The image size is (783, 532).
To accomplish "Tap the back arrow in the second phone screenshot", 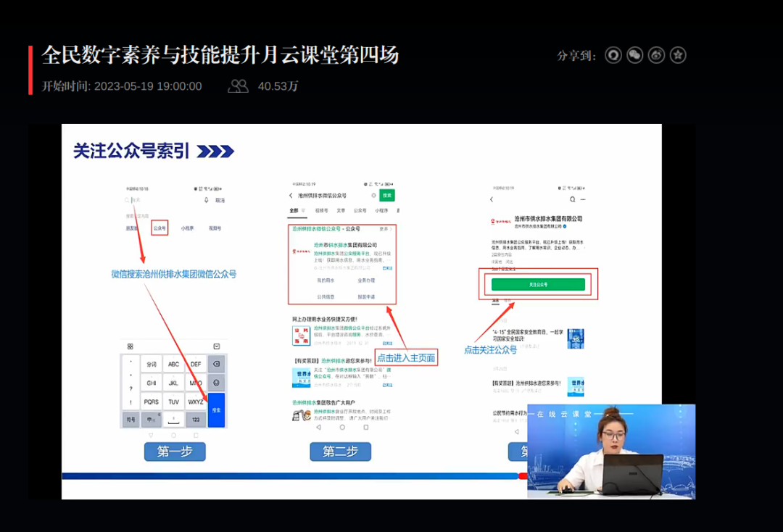I will click(x=290, y=195).
